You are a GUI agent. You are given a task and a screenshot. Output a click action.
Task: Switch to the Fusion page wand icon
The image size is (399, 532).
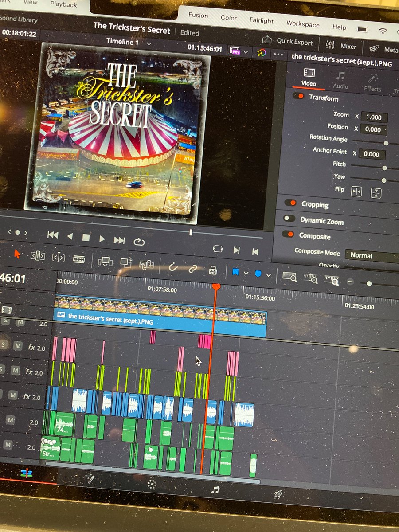(90, 478)
